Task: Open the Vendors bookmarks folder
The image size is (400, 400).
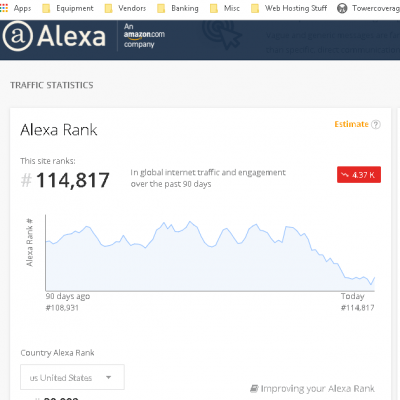Action: [125, 8]
